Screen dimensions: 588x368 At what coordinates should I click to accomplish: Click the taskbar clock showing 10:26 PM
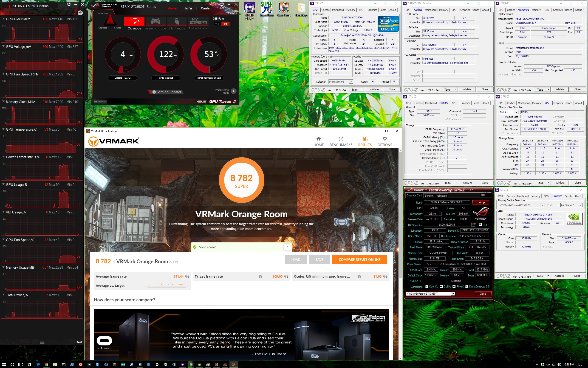point(568,364)
